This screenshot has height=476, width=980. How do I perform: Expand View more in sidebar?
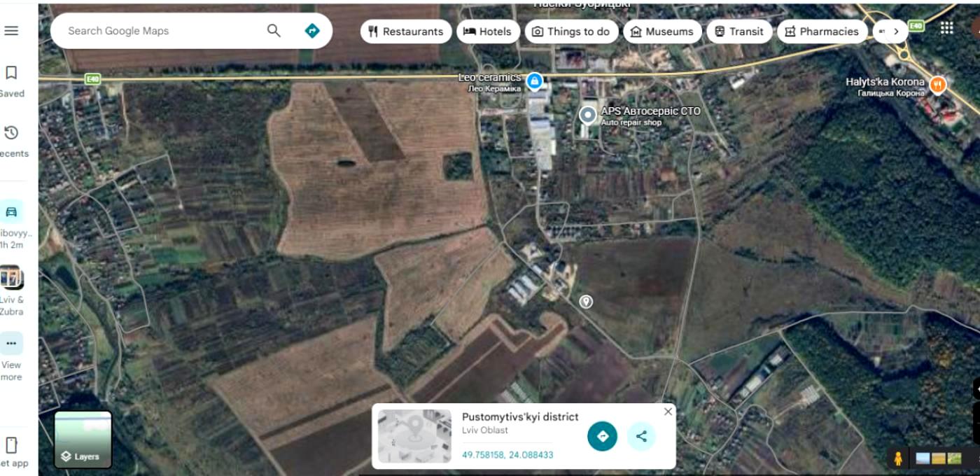pos(11,357)
